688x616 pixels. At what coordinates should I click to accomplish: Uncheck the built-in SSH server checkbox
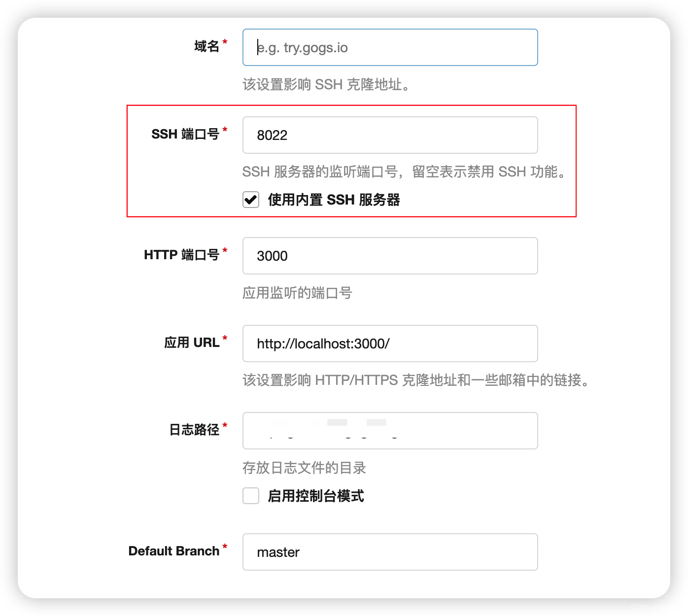coord(251,200)
